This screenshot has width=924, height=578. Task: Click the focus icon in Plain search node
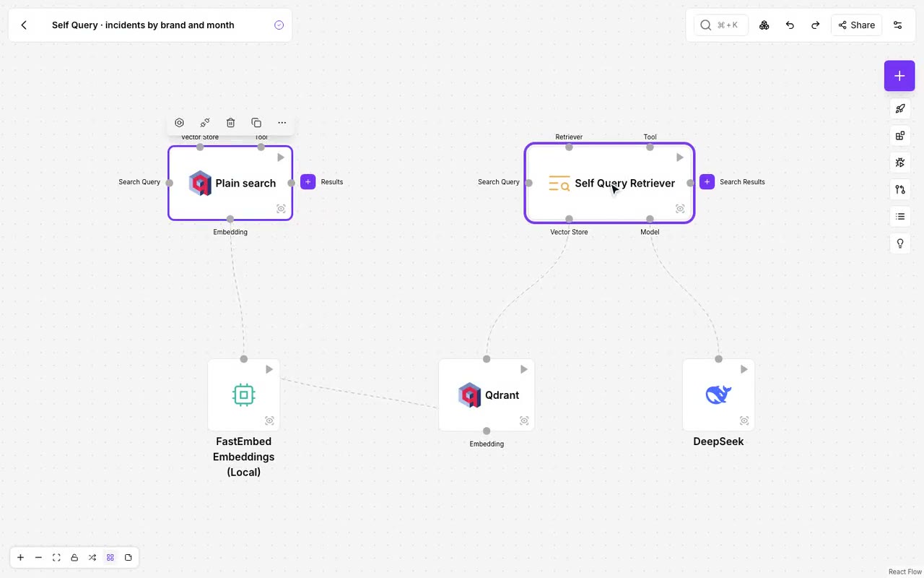[282, 209]
